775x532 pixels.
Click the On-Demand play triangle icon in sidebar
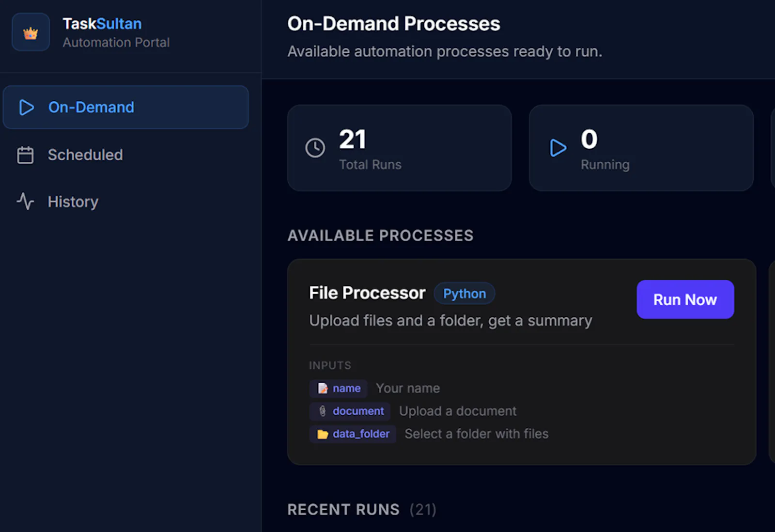pos(26,107)
